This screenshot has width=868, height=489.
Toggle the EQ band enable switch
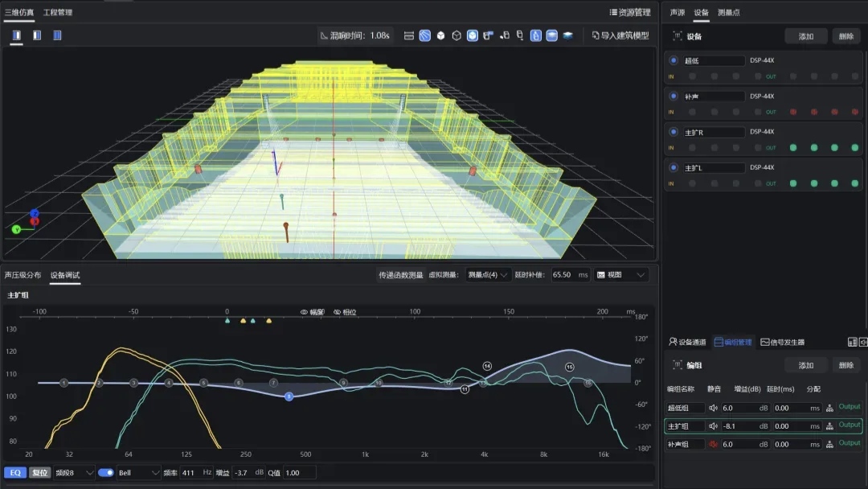tap(106, 472)
